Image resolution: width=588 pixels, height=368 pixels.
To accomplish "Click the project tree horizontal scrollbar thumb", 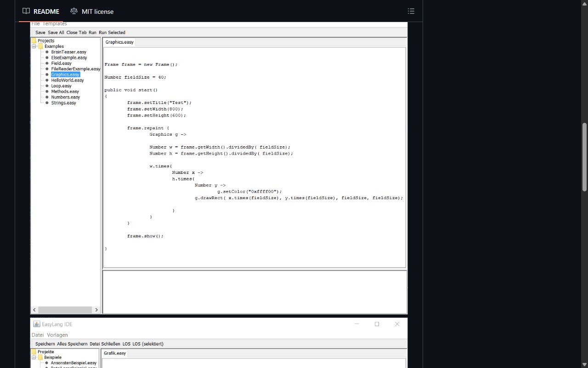I will (65, 310).
